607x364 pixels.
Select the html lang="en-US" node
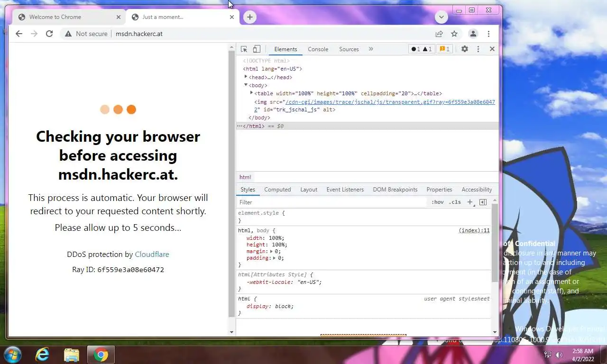coord(272,69)
